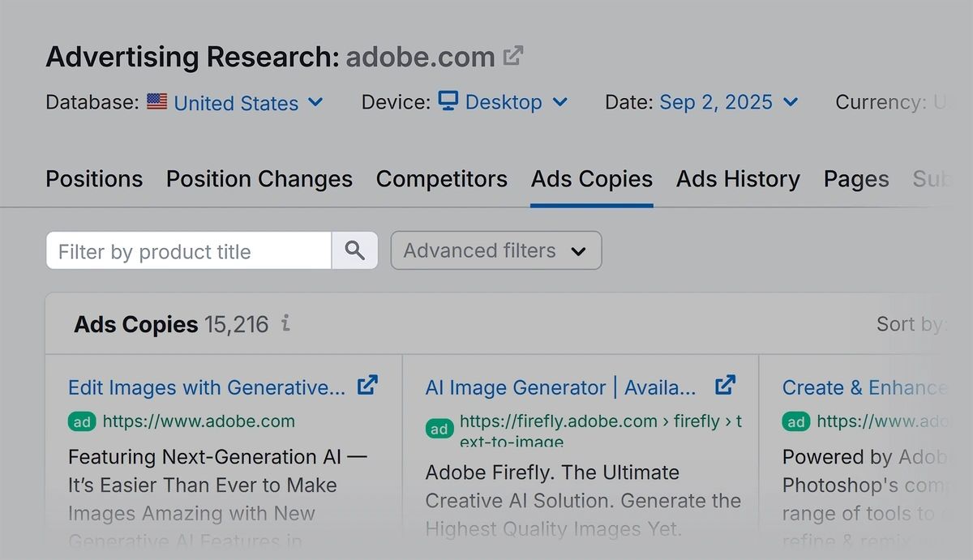The width and height of the screenshot is (973, 560).
Task: Open the Ads History tab
Action: 738,178
